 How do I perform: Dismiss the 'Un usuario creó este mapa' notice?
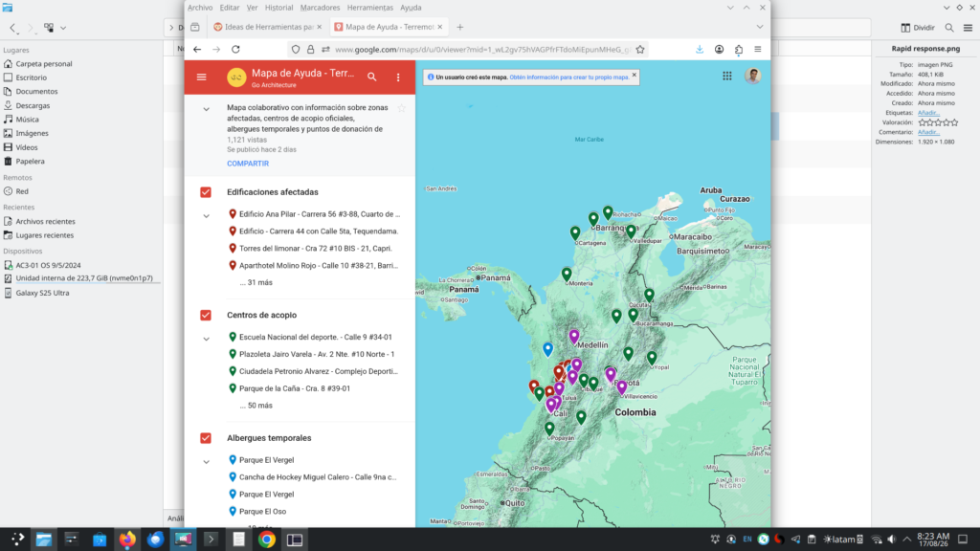634,75
